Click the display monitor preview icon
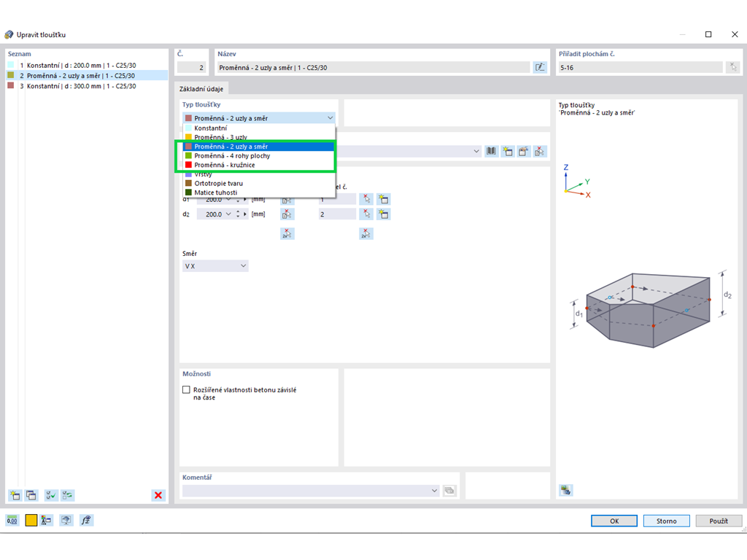 [x=66, y=520]
